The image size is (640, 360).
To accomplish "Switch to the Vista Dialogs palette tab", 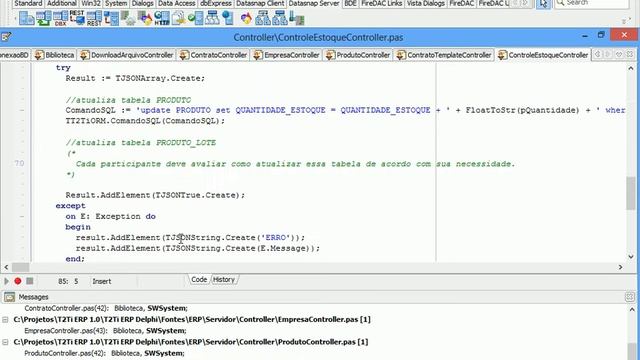I will (x=426, y=3).
